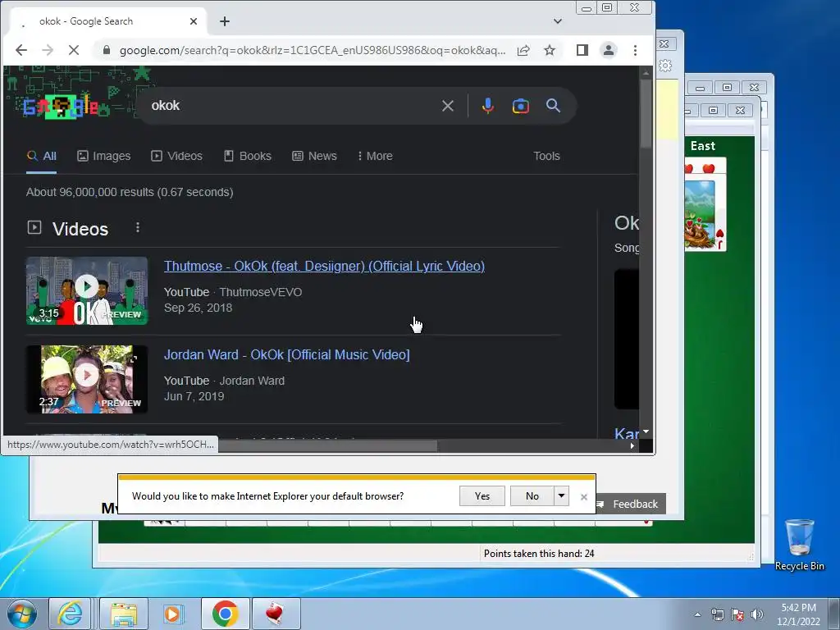This screenshot has width=840, height=630.
Task: Bookmark this page with the star icon
Action: 549,50
